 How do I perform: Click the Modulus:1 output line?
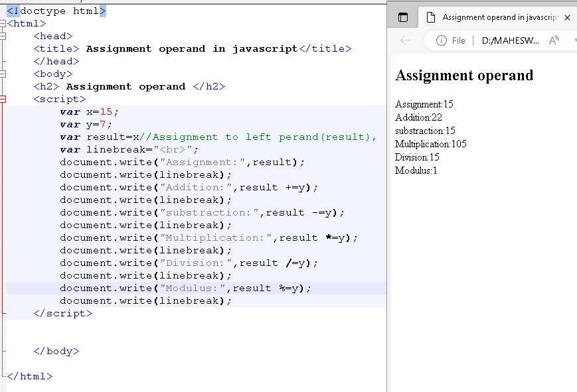(416, 170)
